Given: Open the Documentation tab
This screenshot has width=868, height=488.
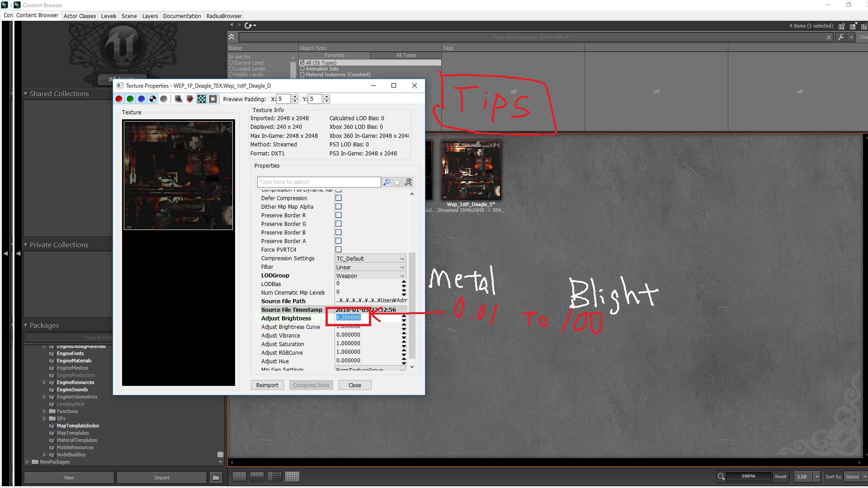Looking at the screenshot, I should pyautogui.click(x=182, y=16).
